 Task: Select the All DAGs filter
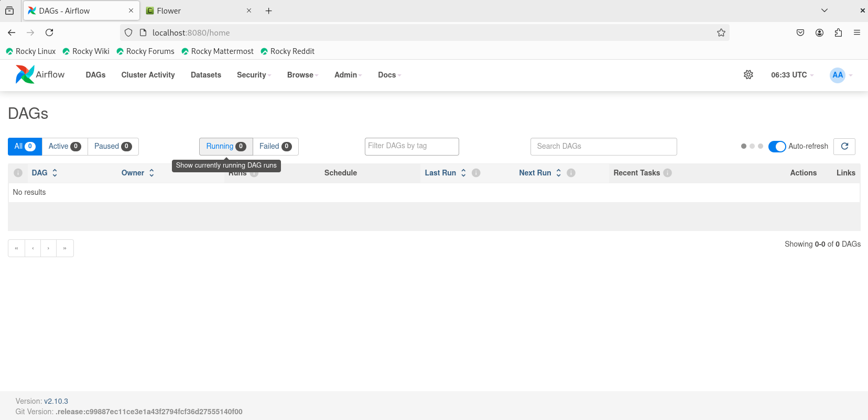(25, 147)
